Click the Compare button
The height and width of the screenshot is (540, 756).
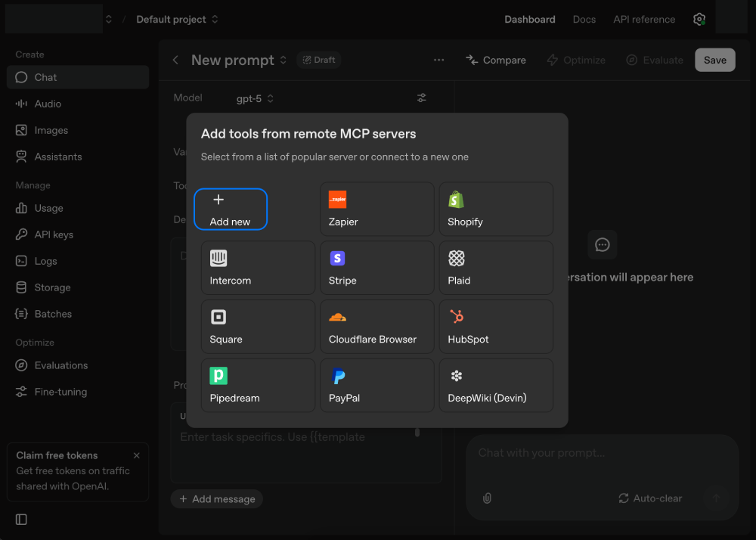[496, 60]
